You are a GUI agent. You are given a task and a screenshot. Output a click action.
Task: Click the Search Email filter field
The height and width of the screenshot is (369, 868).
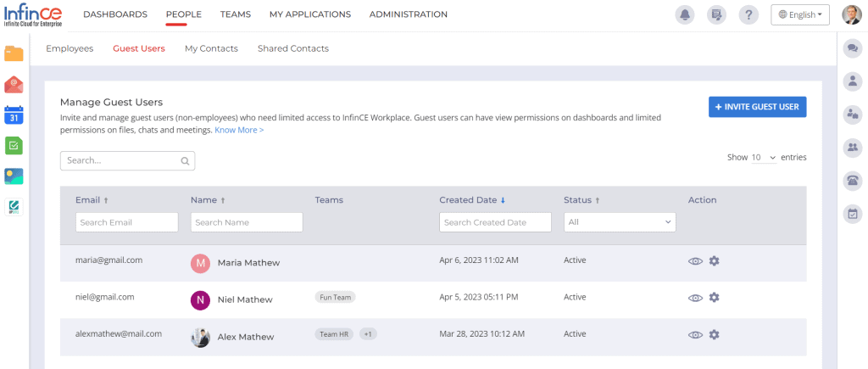126,222
